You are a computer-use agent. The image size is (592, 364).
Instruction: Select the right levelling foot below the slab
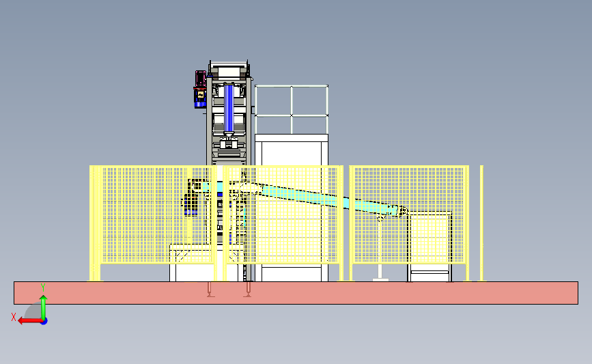coord(248,290)
